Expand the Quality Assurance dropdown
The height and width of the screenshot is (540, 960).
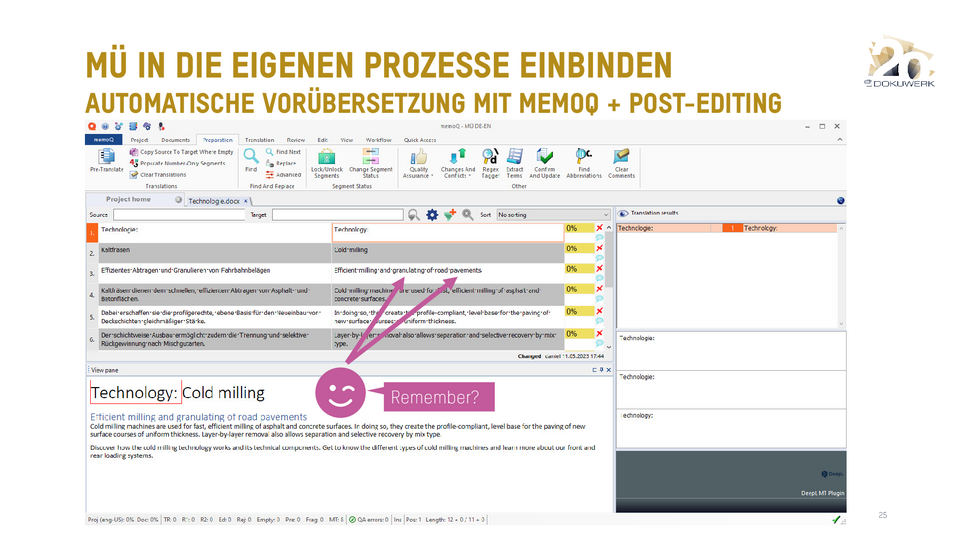(419, 162)
